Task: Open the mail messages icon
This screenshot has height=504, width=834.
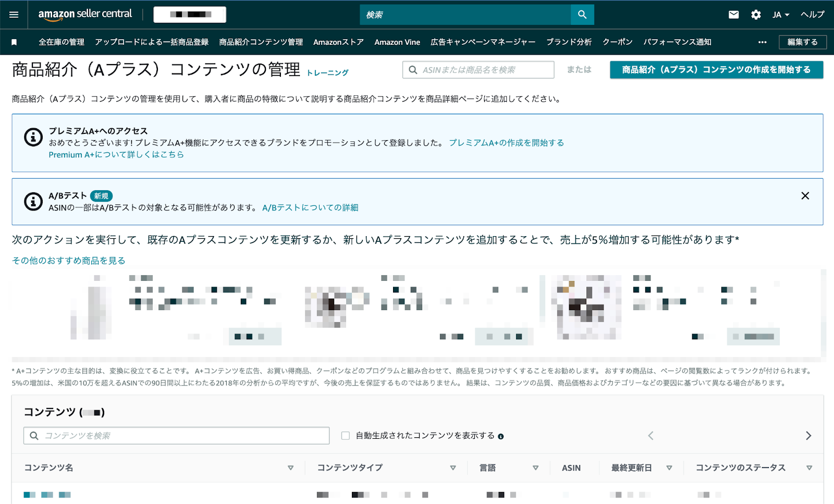Action: [733, 15]
